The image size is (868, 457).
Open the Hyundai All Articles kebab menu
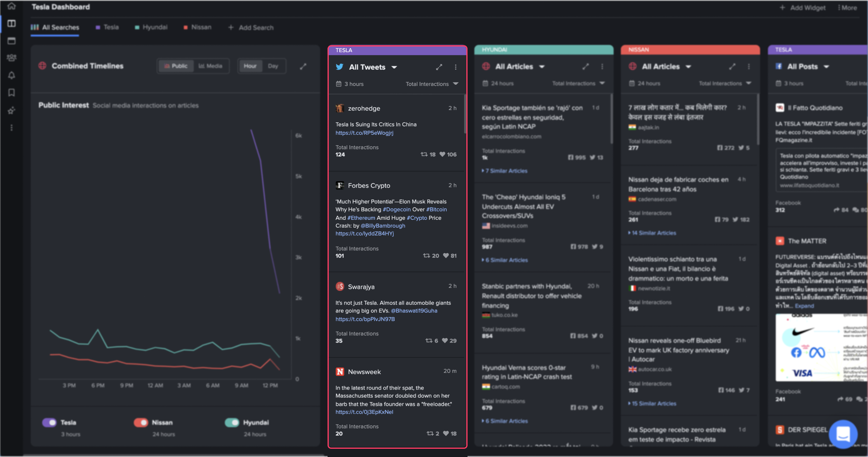point(602,67)
